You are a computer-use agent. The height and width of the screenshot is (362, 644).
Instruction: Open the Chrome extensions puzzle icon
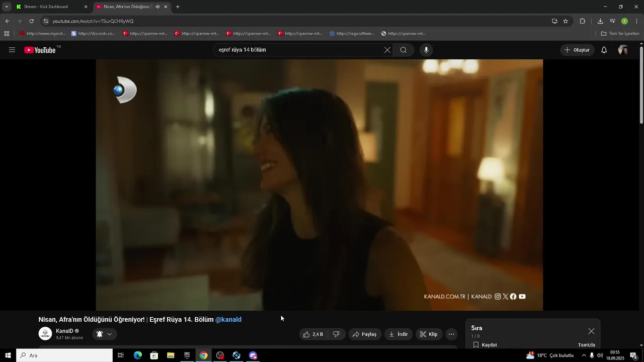(x=583, y=21)
